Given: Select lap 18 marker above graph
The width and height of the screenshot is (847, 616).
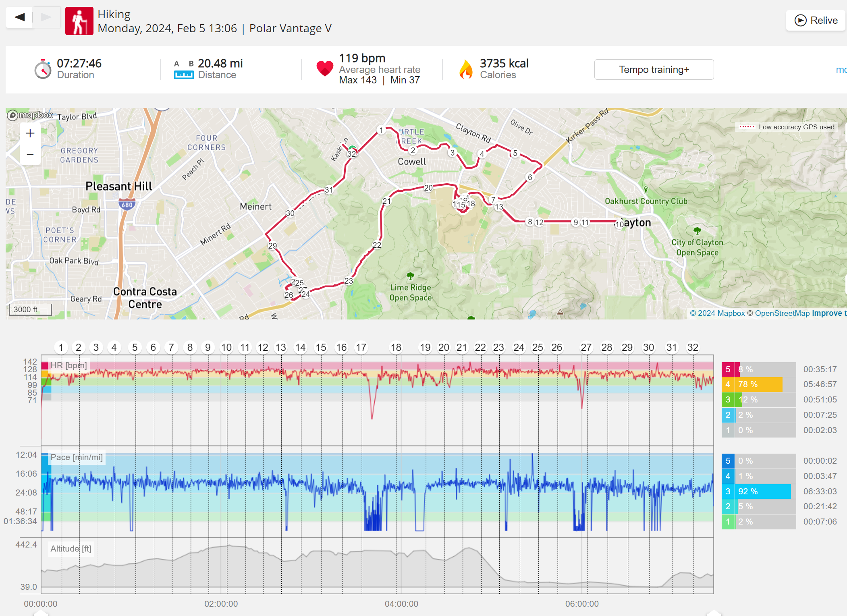Looking at the screenshot, I should tap(396, 347).
